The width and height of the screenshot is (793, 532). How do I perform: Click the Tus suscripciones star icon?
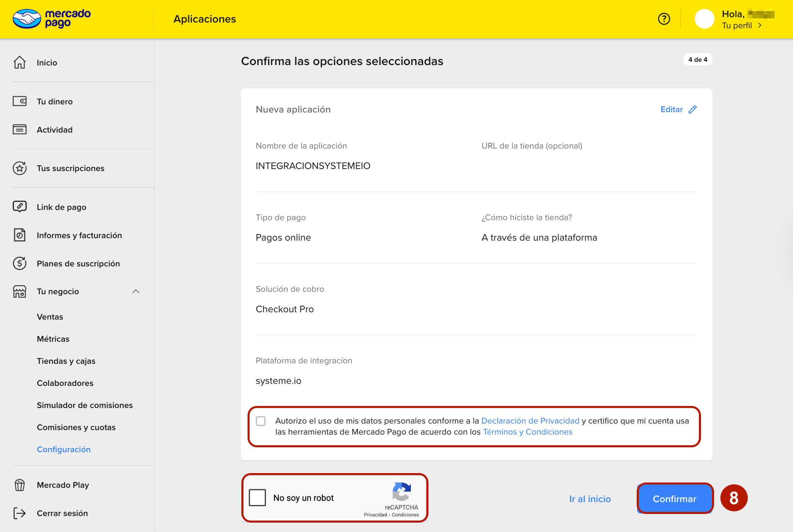click(20, 168)
